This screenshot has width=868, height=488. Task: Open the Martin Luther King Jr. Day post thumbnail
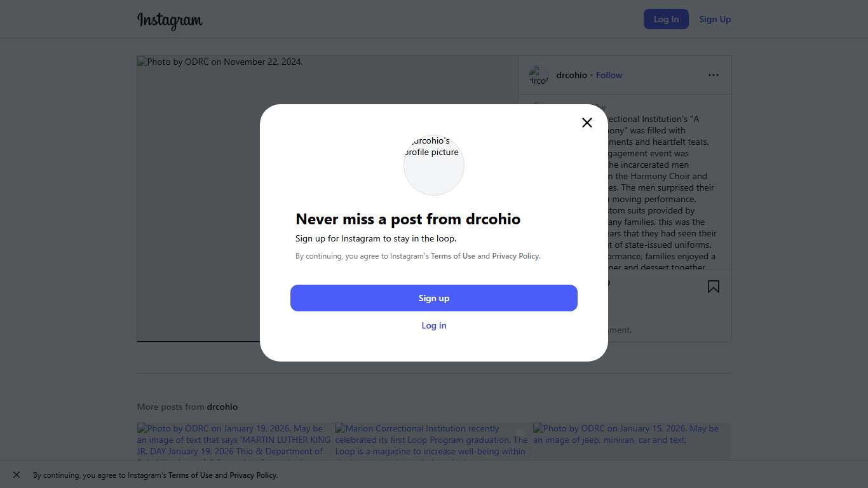click(234, 442)
